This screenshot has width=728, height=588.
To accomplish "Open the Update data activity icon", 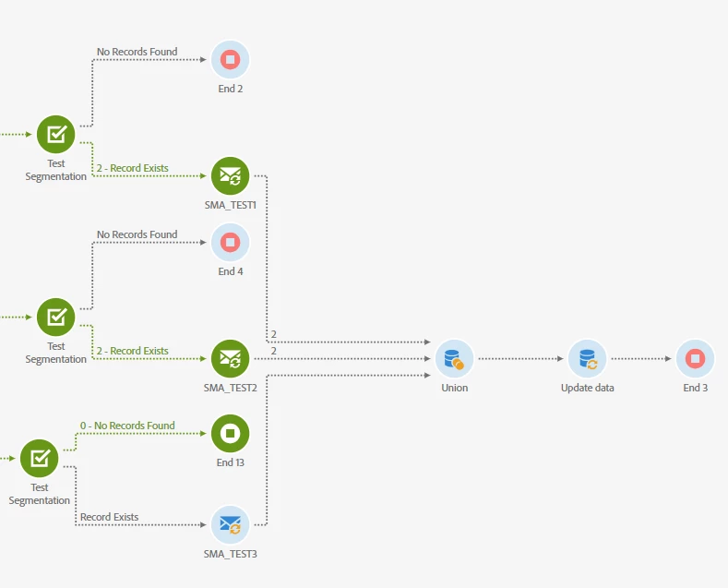I will click(588, 358).
